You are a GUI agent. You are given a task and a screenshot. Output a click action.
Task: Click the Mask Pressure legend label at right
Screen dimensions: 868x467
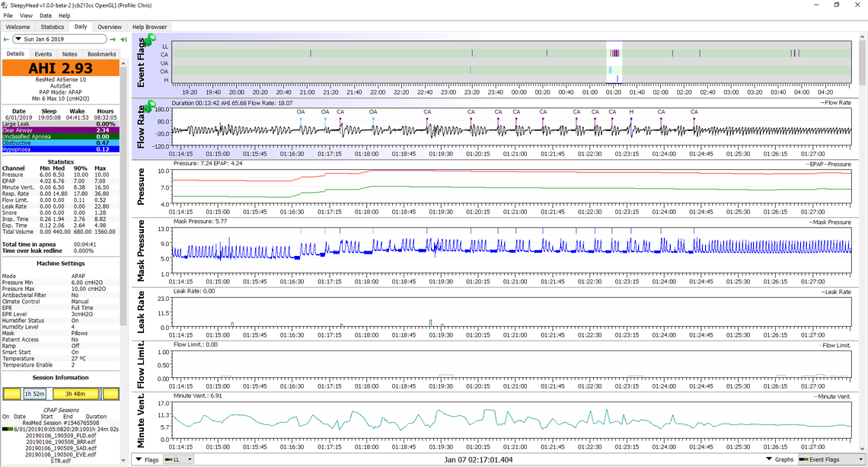click(x=831, y=222)
